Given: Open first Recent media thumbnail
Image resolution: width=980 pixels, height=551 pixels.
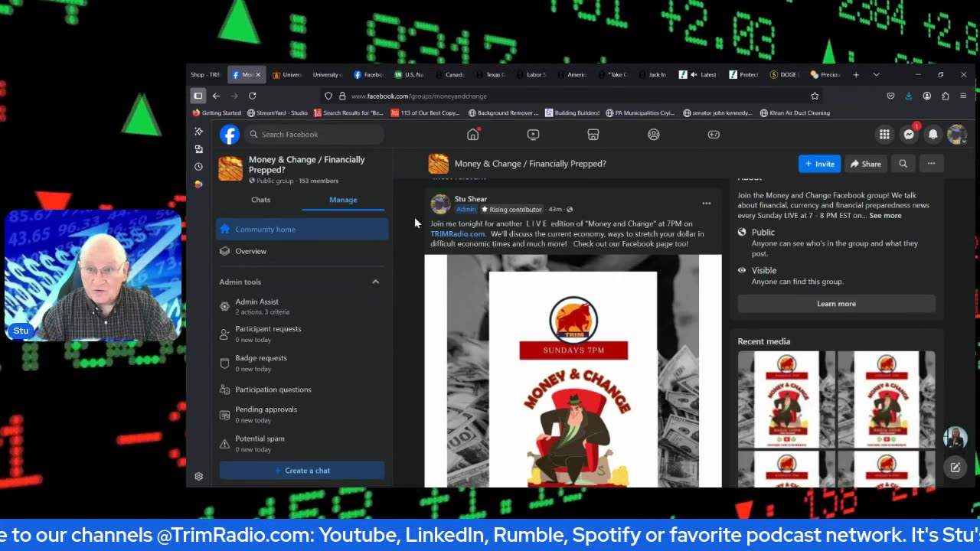Looking at the screenshot, I should tap(786, 399).
